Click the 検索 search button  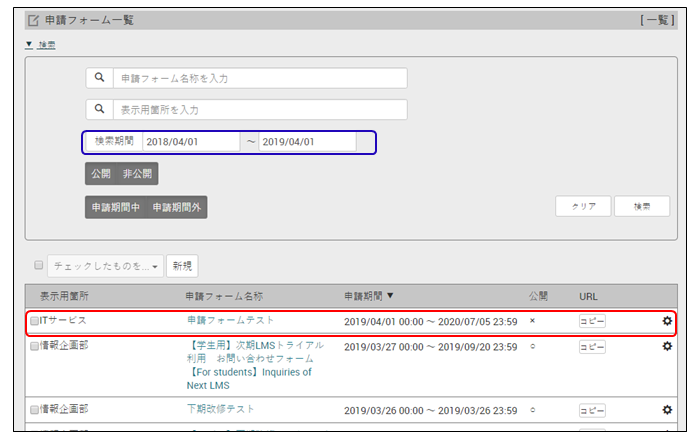click(x=642, y=206)
